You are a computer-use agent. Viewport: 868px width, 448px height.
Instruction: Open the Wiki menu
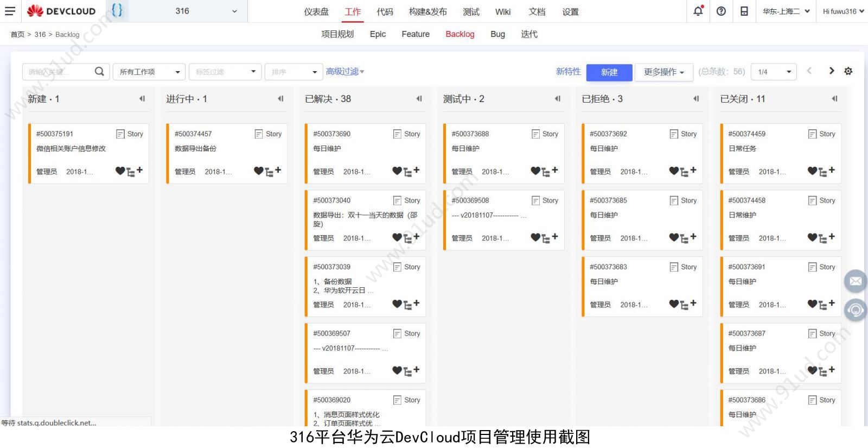tap(503, 11)
